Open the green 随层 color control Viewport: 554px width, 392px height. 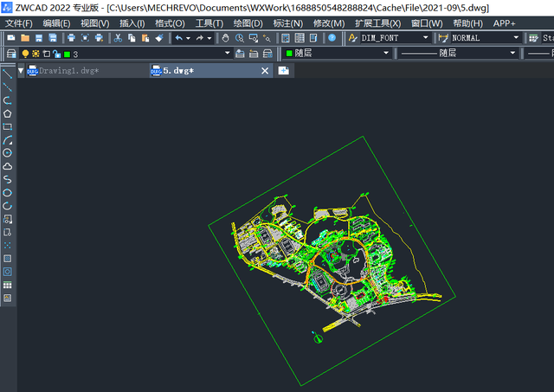coord(337,54)
